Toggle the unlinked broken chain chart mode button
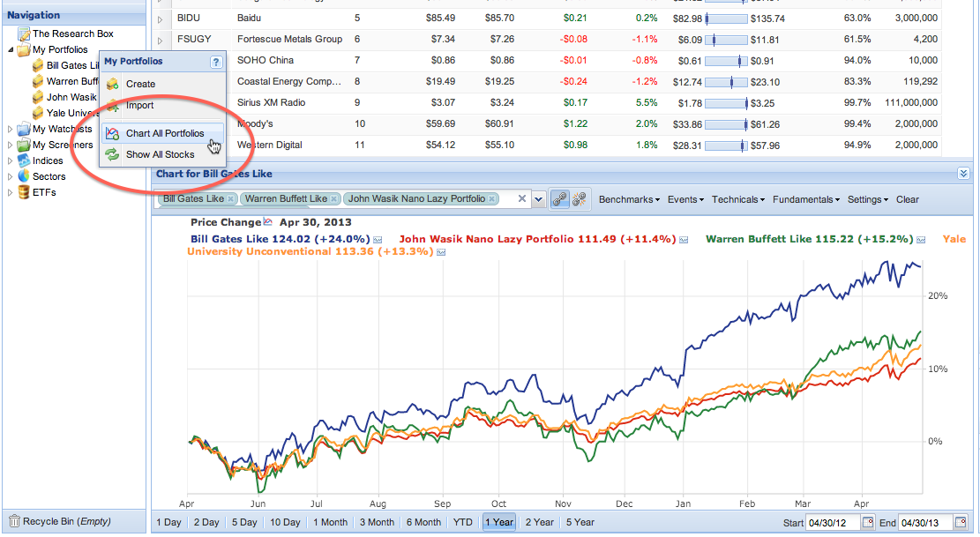Screen dimensions: 980x537 tap(580, 199)
